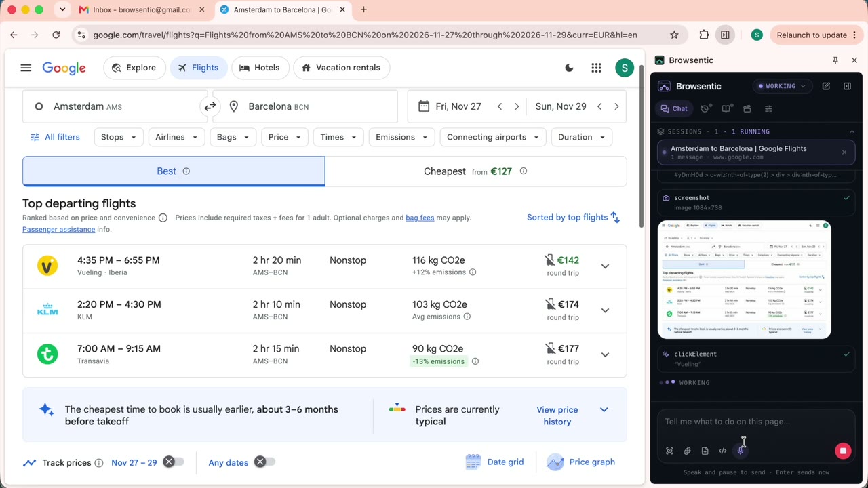Expand the Vueling €142 flight details
This screenshot has width=868, height=488.
(x=605, y=266)
